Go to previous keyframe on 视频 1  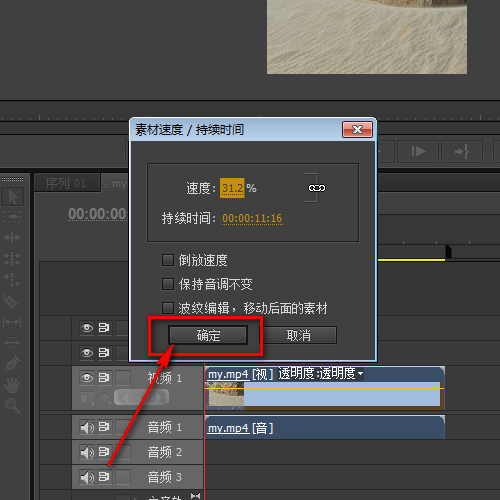pos(124,397)
